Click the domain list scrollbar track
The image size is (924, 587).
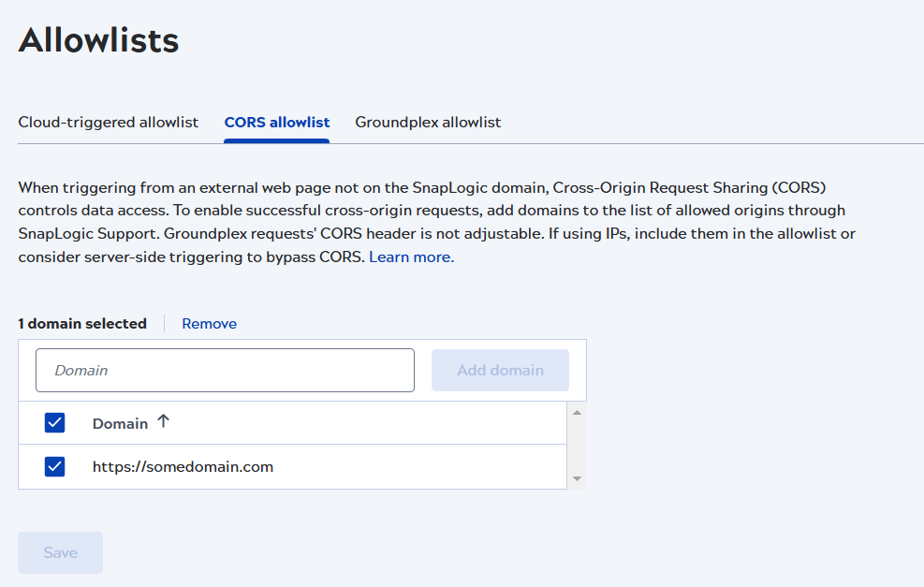(x=579, y=445)
